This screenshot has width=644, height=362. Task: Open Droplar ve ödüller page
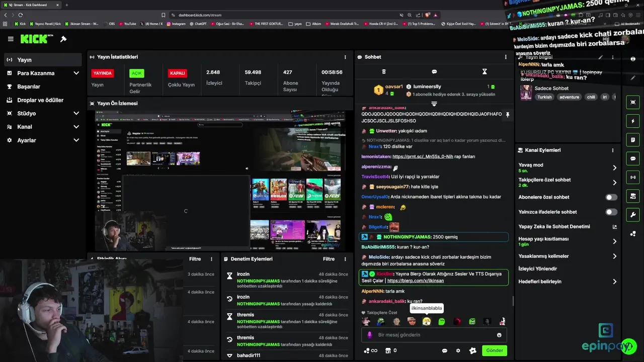pyautogui.click(x=42, y=100)
